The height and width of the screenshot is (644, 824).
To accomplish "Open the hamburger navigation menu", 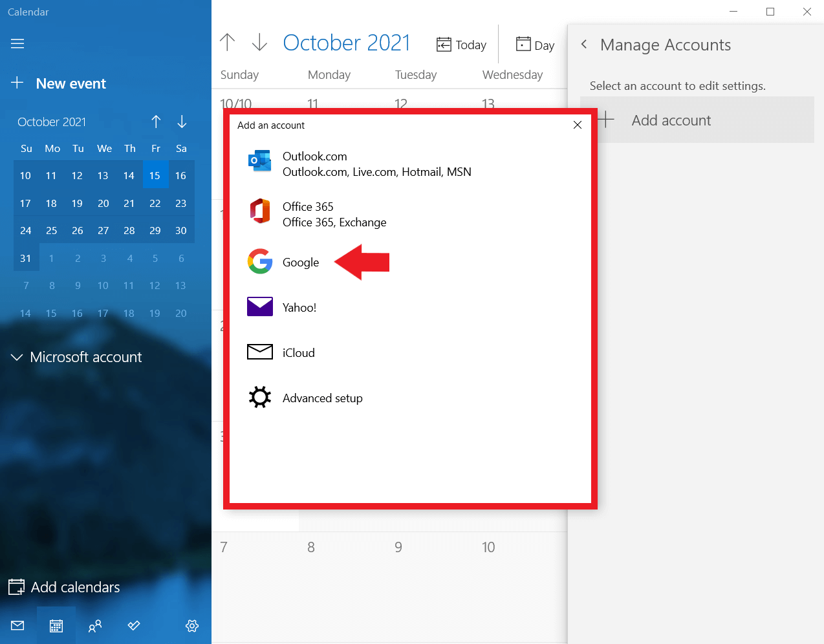I will click(17, 43).
